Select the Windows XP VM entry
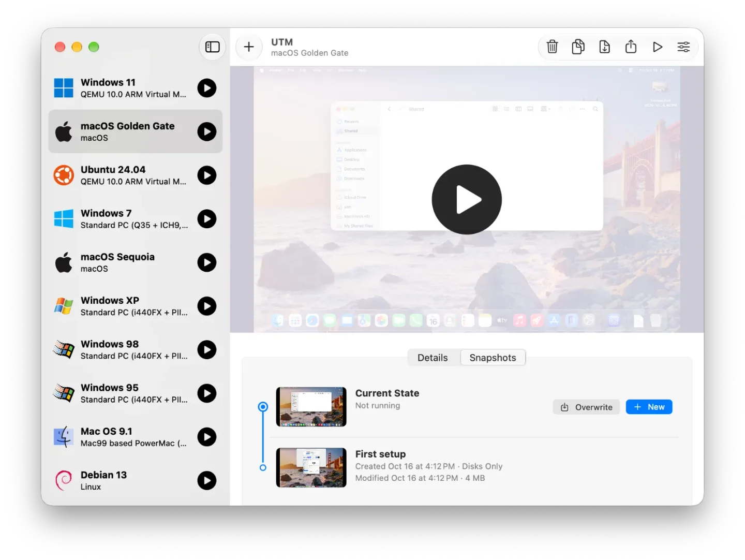 136,306
